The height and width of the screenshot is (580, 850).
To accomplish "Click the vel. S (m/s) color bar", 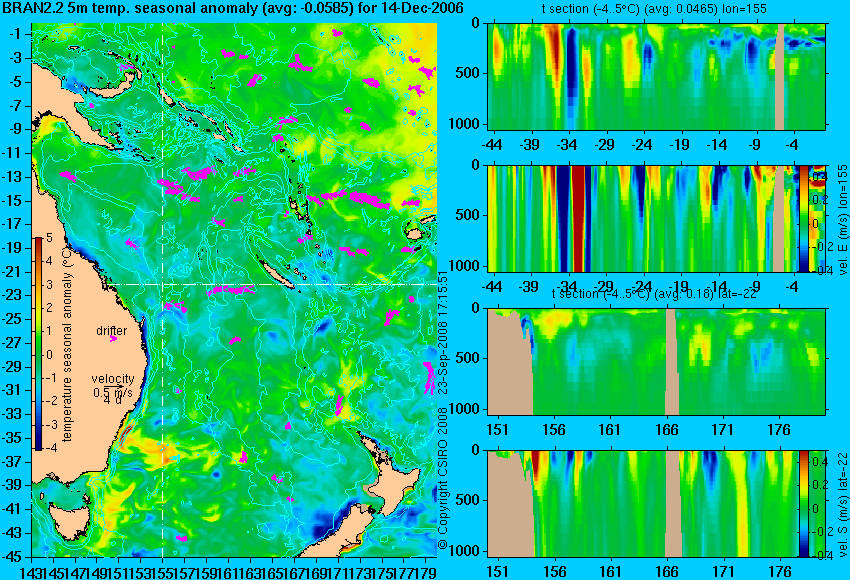I will [x=803, y=504].
